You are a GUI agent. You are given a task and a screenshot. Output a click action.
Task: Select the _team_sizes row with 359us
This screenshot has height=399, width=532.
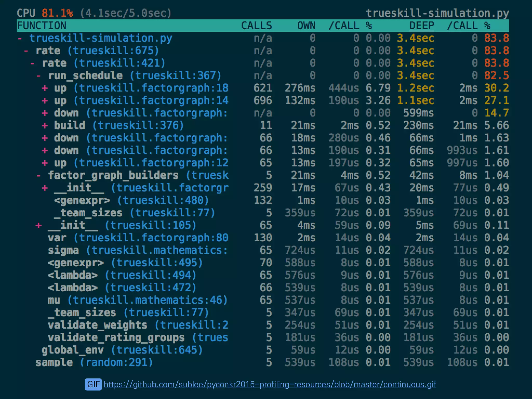(x=263, y=213)
